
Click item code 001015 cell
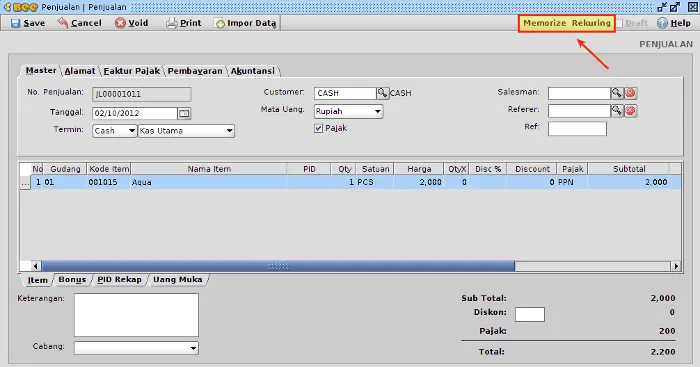(109, 182)
